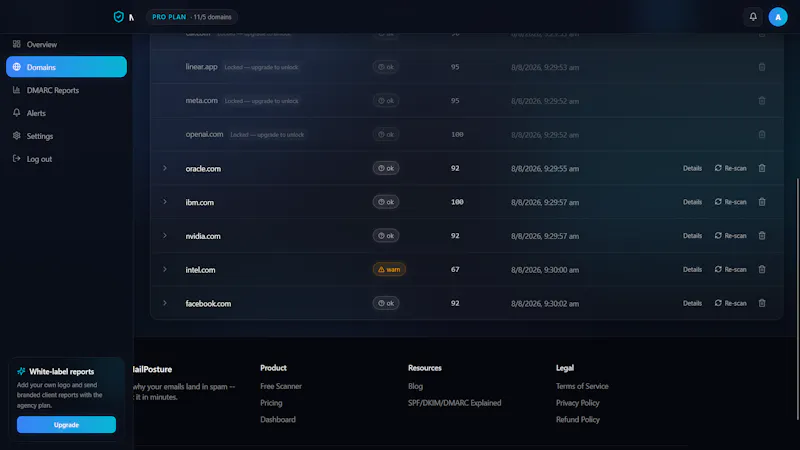Image resolution: width=800 pixels, height=450 pixels.
Task: Open Details for nvidia.com
Action: pyautogui.click(x=692, y=236)
